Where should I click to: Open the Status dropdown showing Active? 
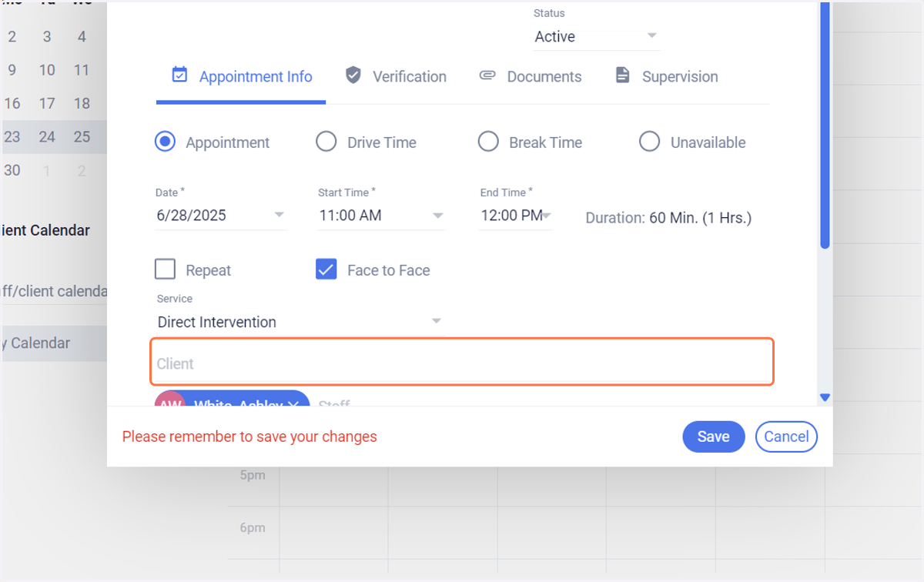pyautogui.click(x=597, y=36)
